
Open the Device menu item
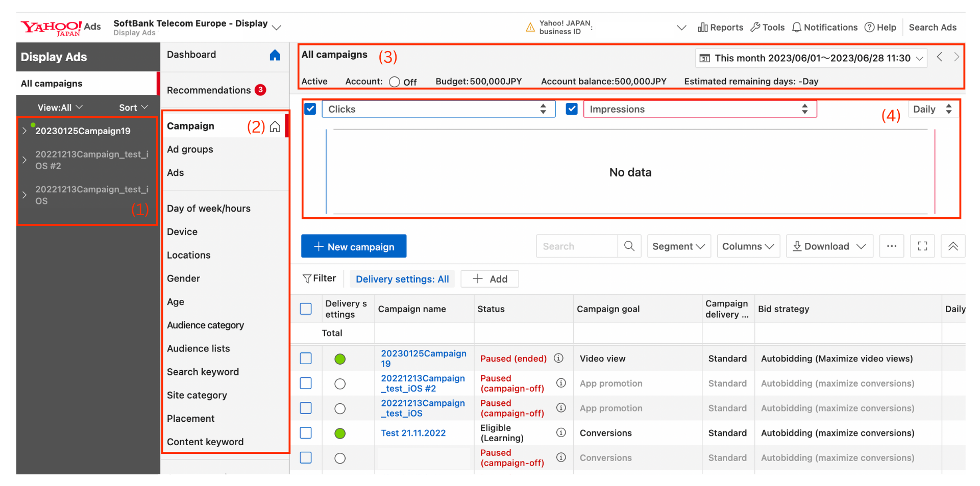pyautogui.click(x=182, y=232)
